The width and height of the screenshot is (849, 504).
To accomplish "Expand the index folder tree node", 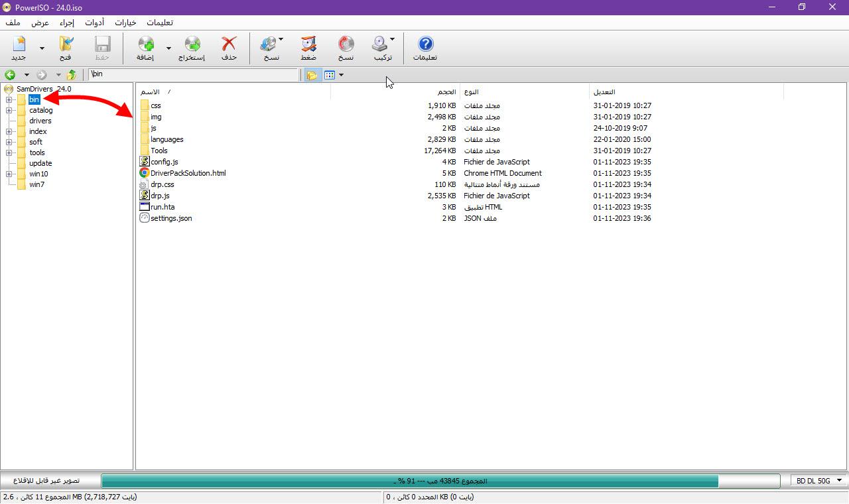I will click(x=9, y=131).
